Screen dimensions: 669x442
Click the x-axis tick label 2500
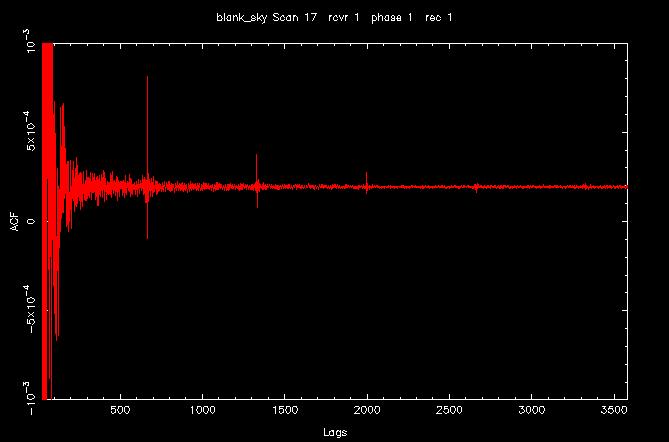tap(449, 410)
